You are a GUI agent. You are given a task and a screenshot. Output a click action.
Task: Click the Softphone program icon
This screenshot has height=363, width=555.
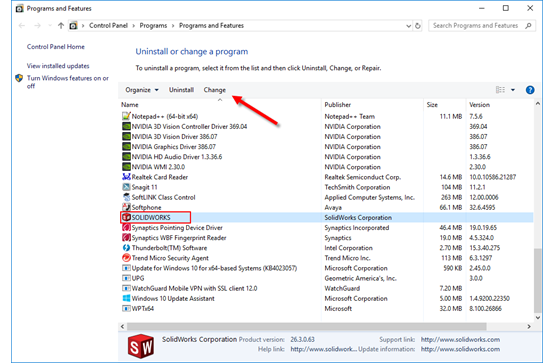point(126,207)
